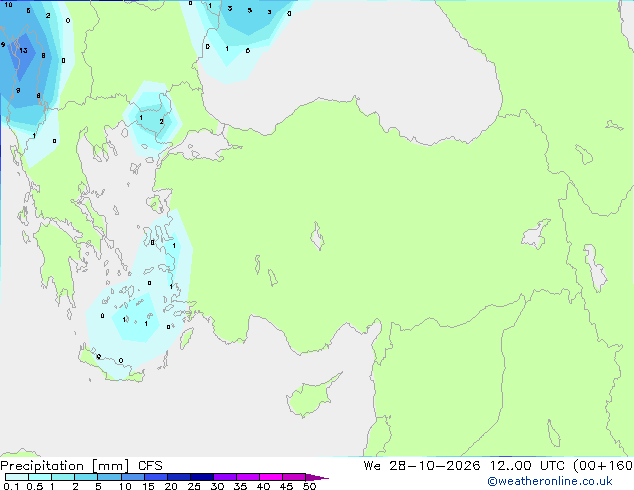Image resolution: width=634 pixels, height=490 pixels.
Task: Click the '(00+160' forecast offset text
Action: click(603, 466)
